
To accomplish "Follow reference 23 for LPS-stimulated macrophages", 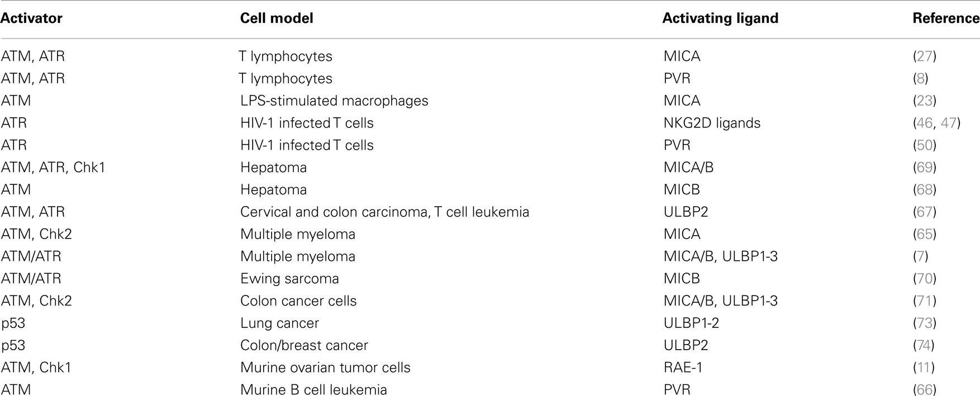I will tap(925, 101).
